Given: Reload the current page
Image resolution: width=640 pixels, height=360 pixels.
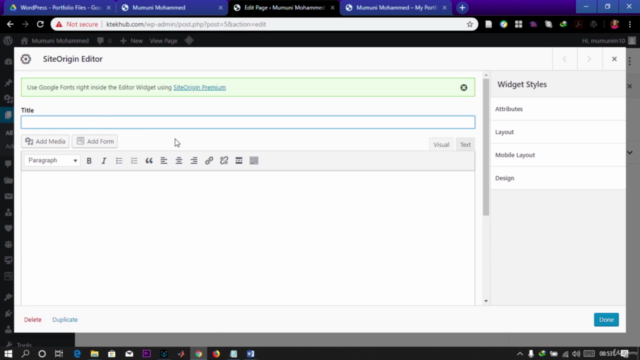Looking at the screenshot, I should pos(40,24).
